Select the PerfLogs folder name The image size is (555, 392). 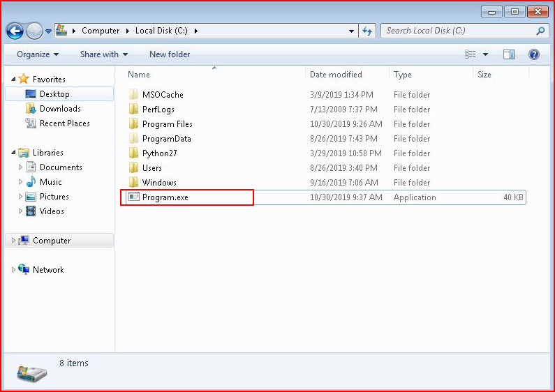[158, 110]
